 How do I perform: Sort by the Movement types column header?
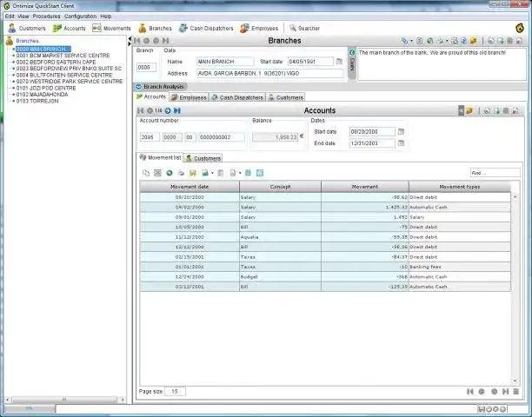(460, 187)
